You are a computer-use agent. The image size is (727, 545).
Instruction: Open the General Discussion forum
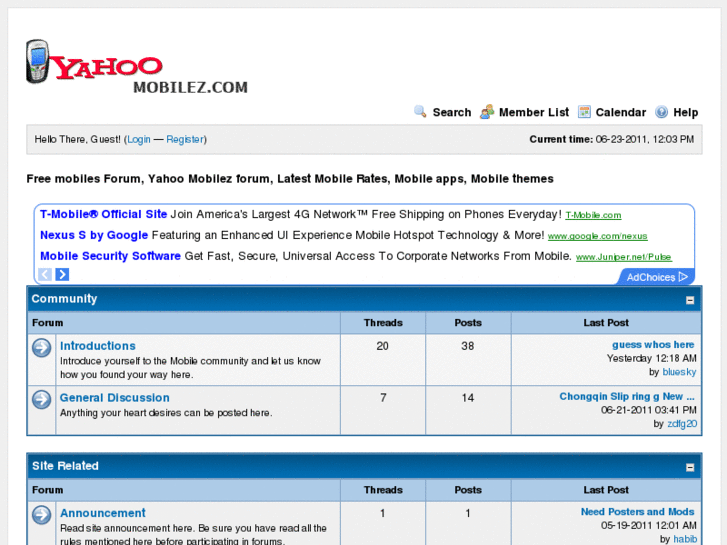tap(115, 398)
